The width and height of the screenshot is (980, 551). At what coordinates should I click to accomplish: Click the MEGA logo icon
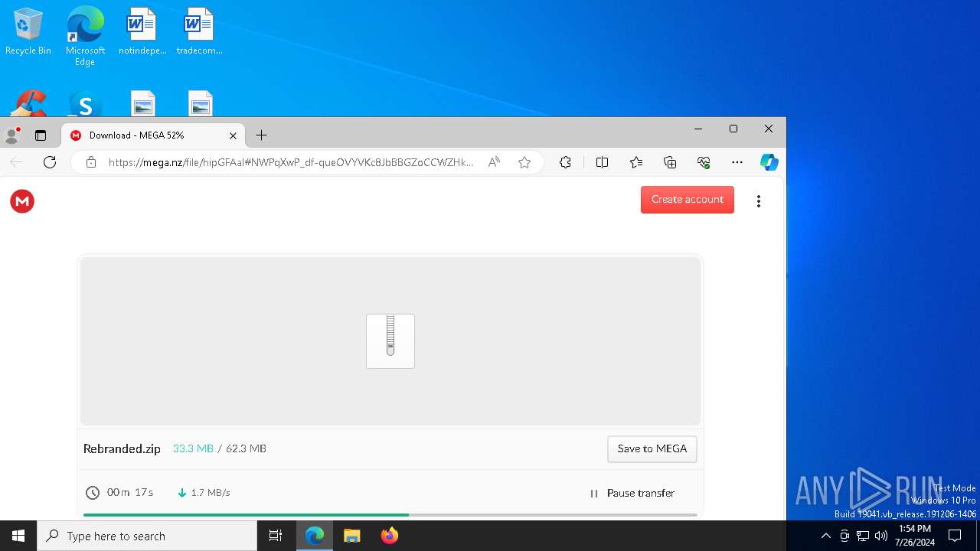click(x=22, y=201)
